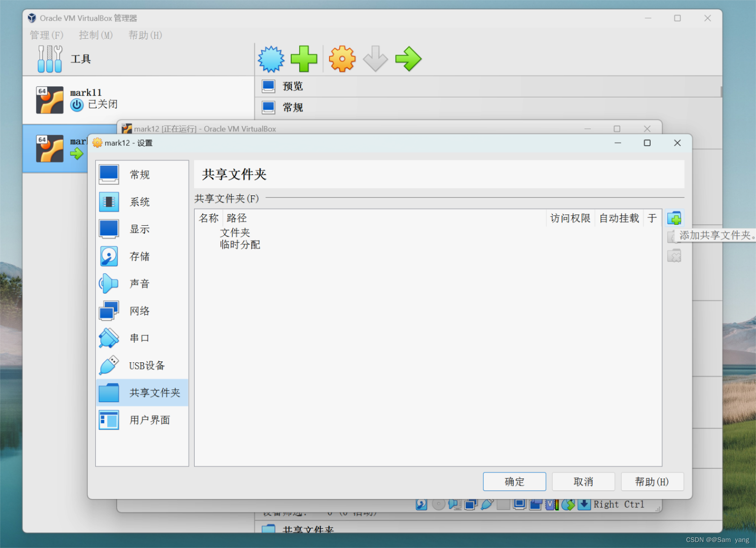Click the audio status icon in VM window
The width and height of the screenshot is (756, 548).
coord(455,504)
